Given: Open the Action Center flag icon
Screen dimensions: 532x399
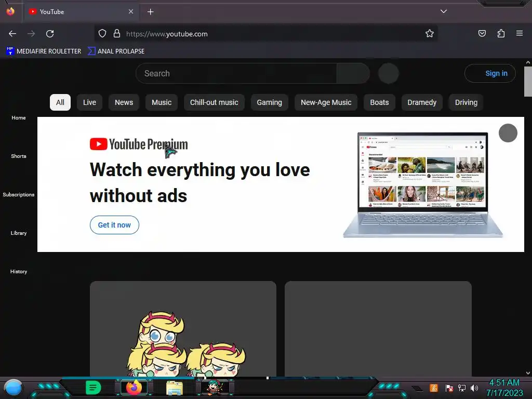Looking at the screenshot, I should point(449,388).
